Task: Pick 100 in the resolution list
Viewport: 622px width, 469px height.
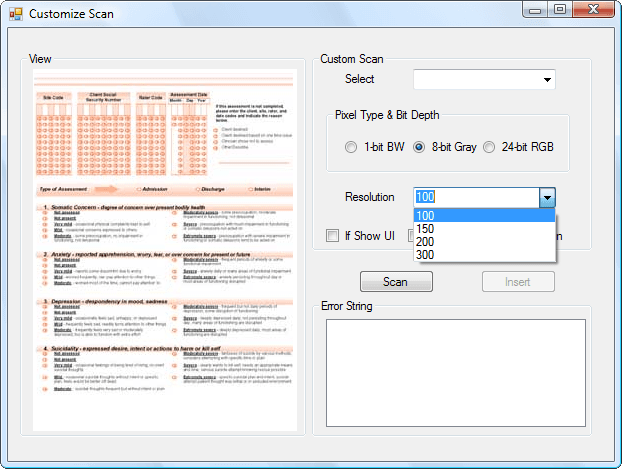Action: (484, 215)
